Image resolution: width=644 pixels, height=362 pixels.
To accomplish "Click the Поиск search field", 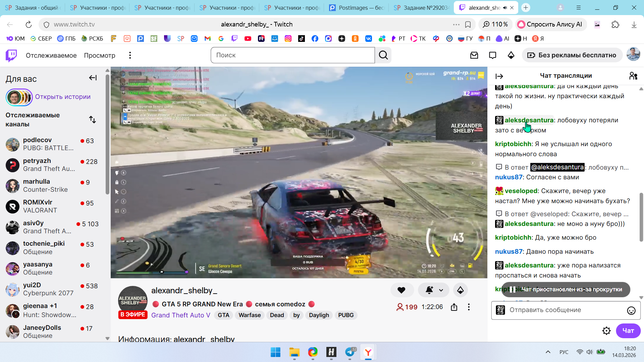I will point(292,55).
